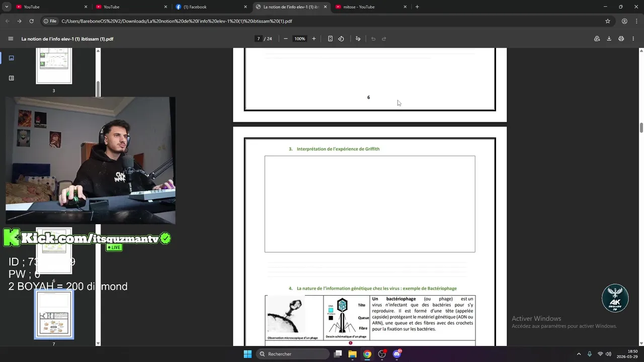Open the Chrome profile icon
The image size is (644, 362).
point(624,21)
